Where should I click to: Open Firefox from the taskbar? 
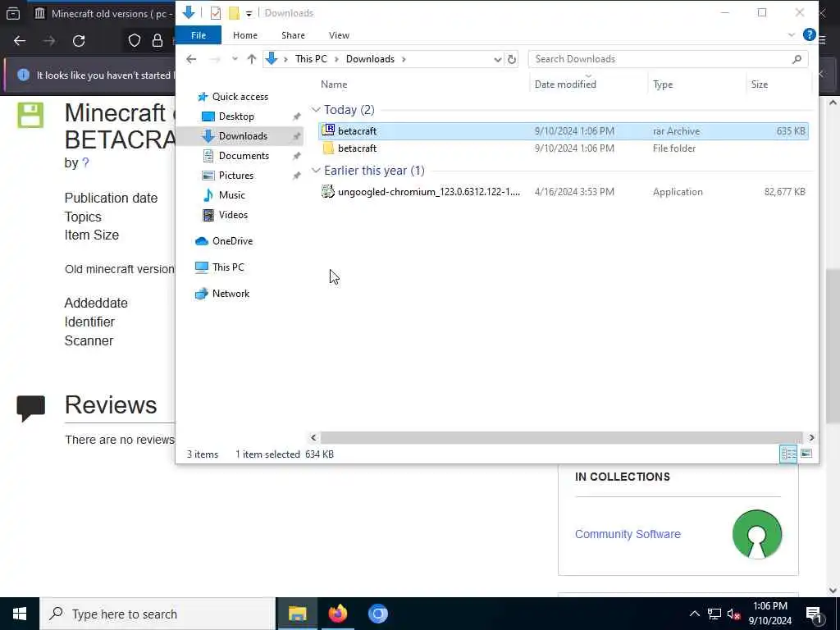[337, 614]
